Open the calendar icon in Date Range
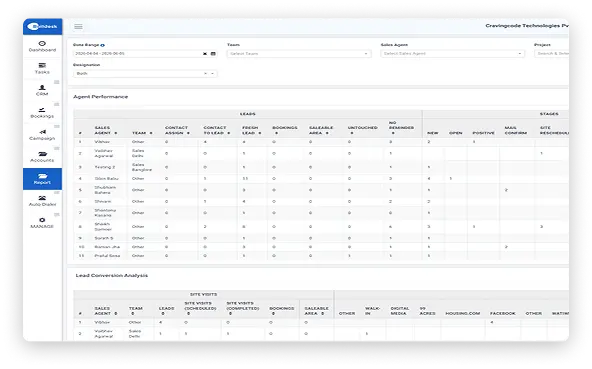Image resolution: width=592 pixels, height=369 pixels. click(x=213, y=54)
